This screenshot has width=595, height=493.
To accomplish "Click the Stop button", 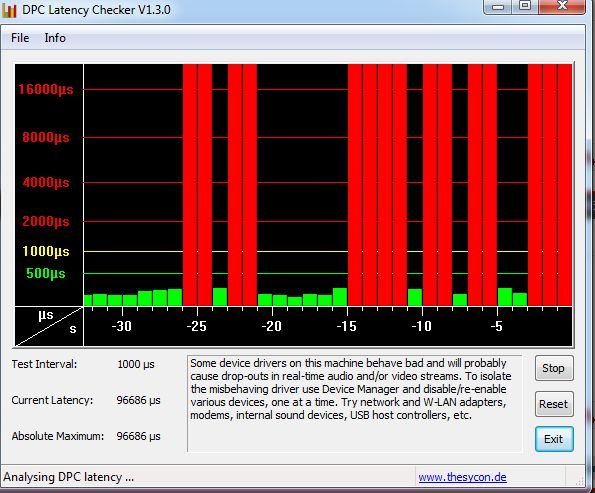I will pos(554,368).
